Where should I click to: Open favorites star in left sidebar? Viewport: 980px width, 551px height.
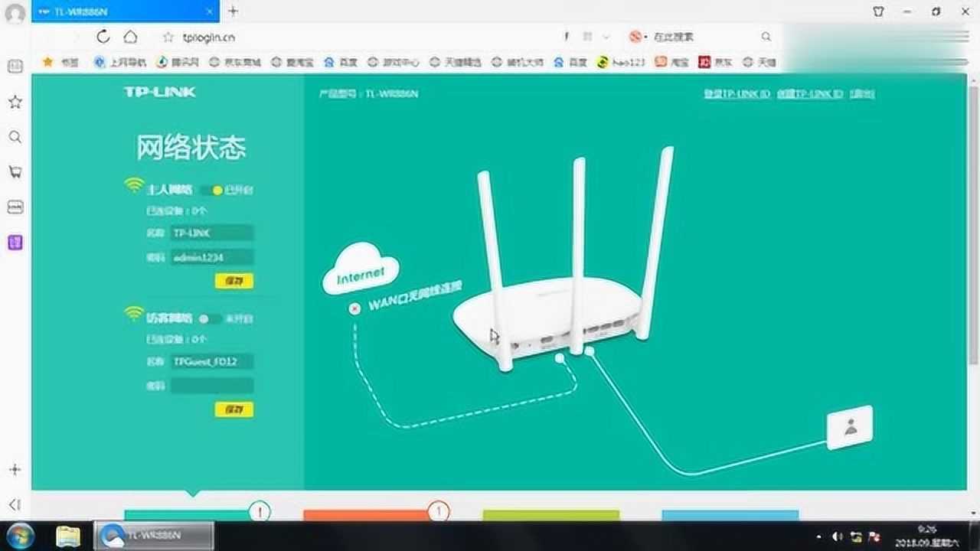(x=15, y=102)
